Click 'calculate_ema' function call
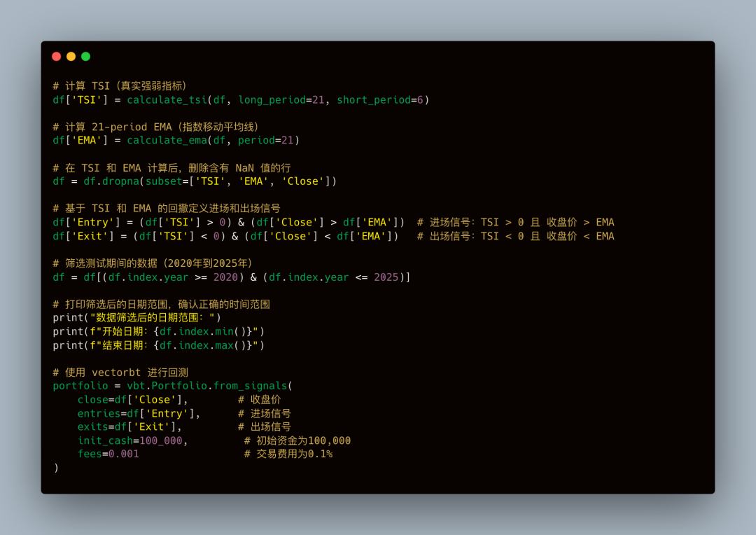The width and height of the screenshot is (756, 535). 167,140
